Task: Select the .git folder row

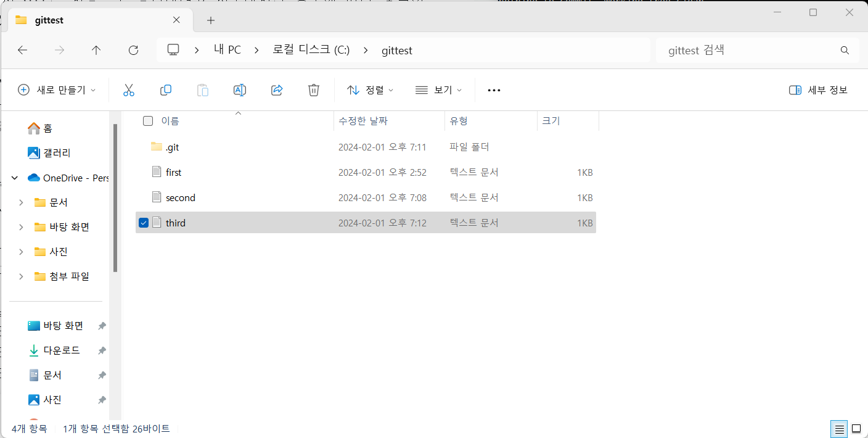Action: tap(366, 147)
